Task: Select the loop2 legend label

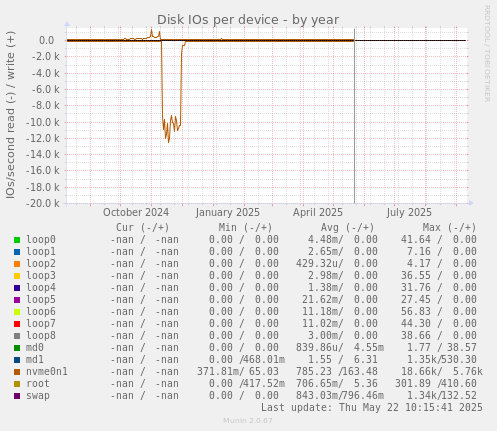Action: coord(41,264)
